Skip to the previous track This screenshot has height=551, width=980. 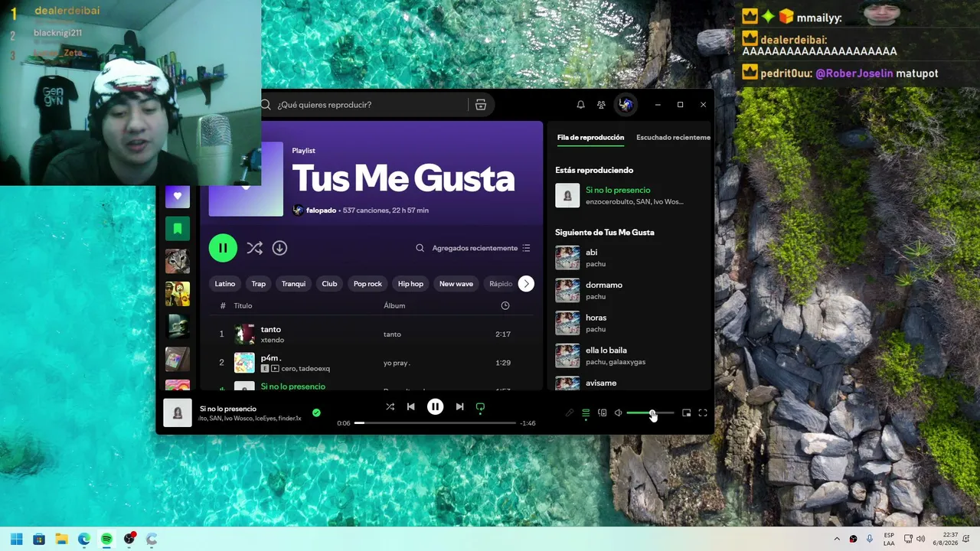(410, 407)
